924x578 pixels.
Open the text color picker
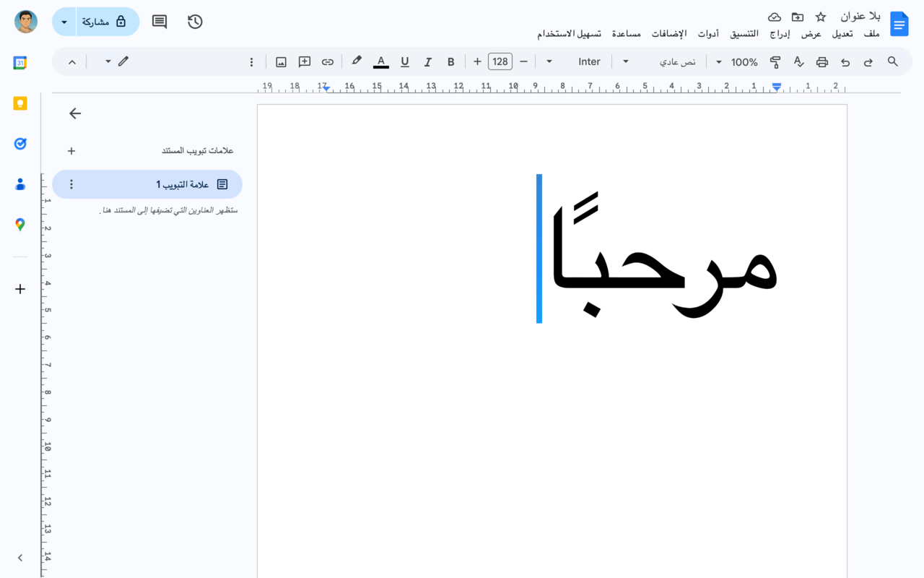(x=380, y=61)
